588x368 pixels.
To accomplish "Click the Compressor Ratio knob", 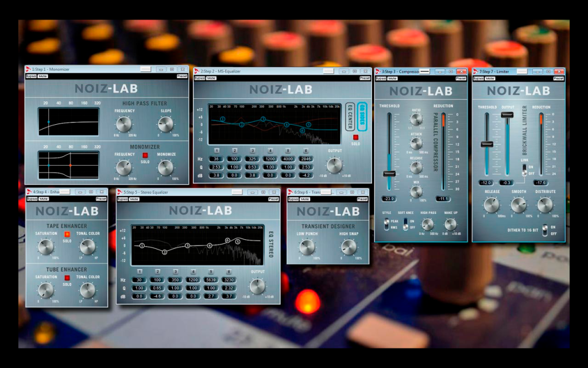I will (416, 119).
